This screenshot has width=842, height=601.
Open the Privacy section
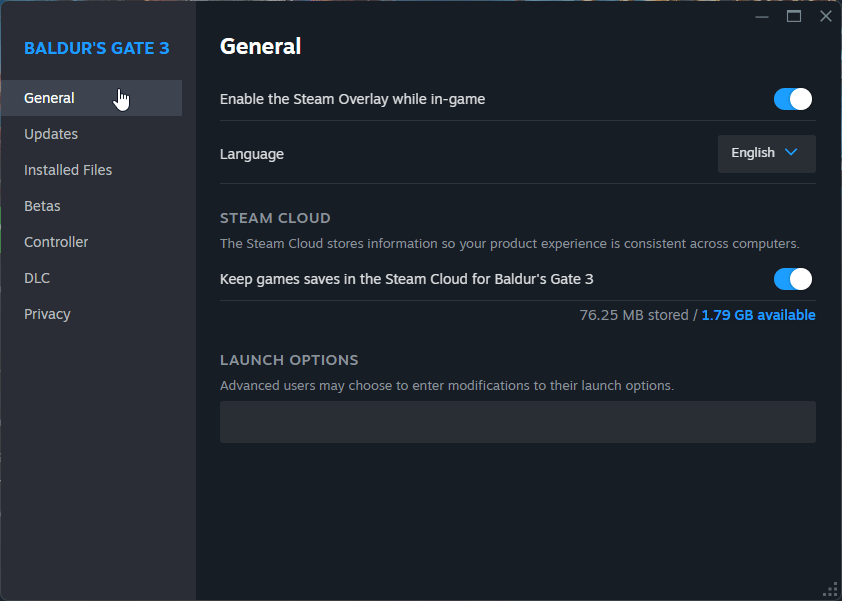(x=47, y=314)
